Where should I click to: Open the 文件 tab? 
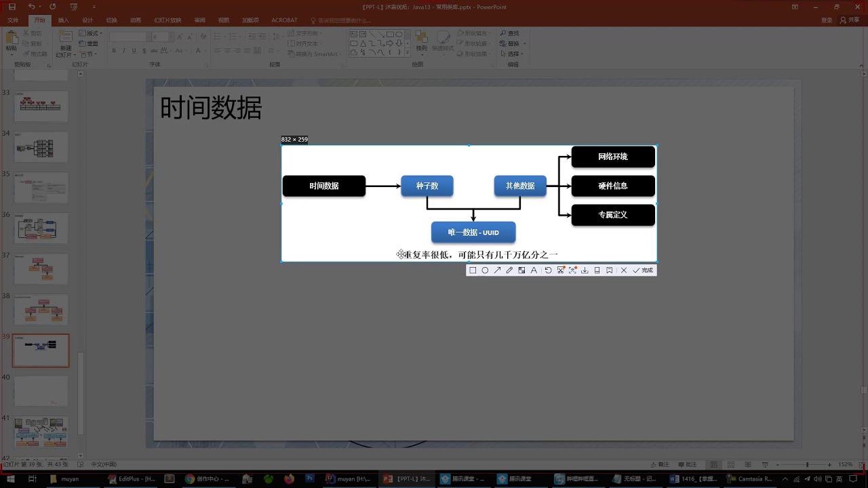tap(13, 20)
